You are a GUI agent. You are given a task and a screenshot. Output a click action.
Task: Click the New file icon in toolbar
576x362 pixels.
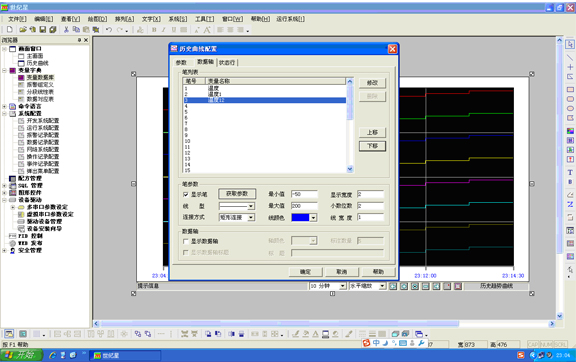tap(10, 29)
